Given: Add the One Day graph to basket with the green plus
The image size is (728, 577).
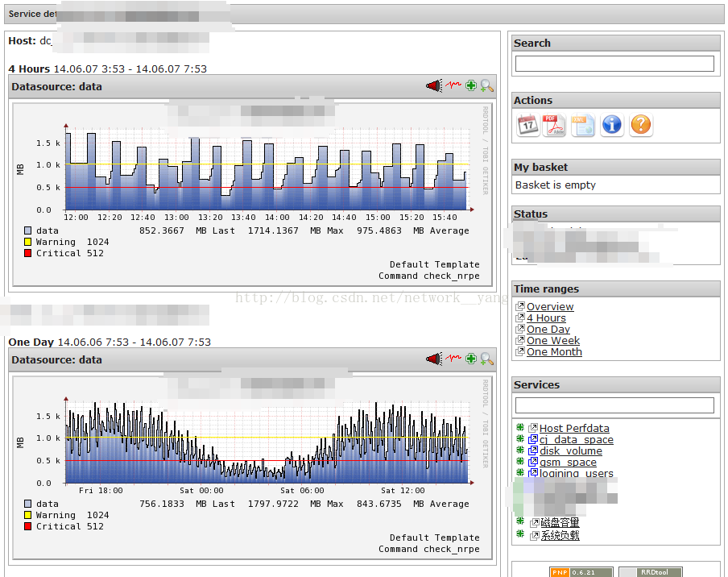Looking at the screenshot, I should 471,359.
